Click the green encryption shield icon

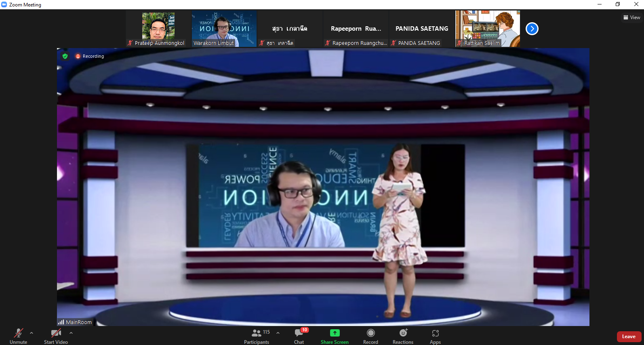pos(65,56)
